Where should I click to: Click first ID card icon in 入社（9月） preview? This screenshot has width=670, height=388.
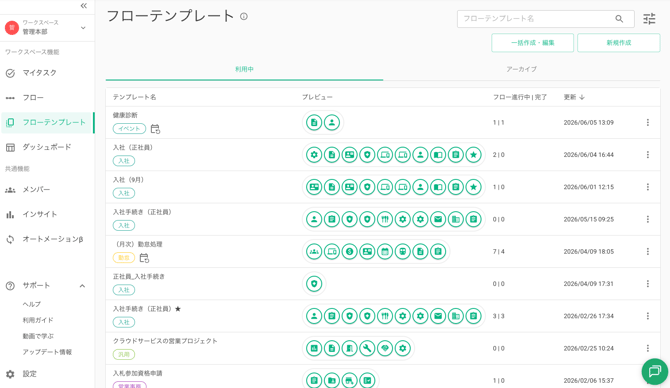[314, 187]
